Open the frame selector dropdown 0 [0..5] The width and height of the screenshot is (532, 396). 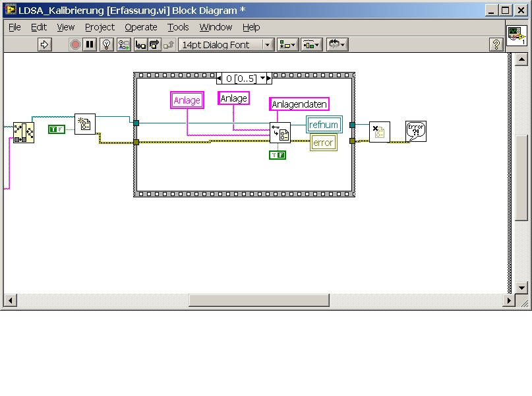tap(262, 79)
